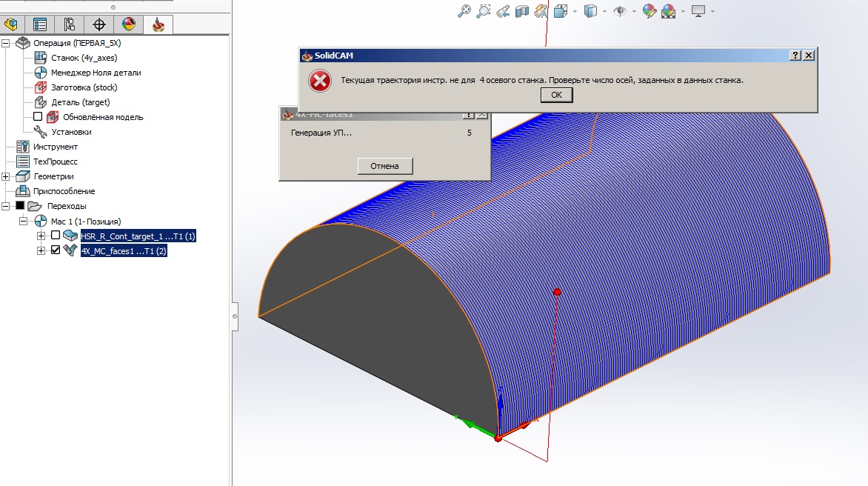Check the HSR_R_Cont_target_1 operation checkbox
This screenshot has height=486, width=868.
point(56,236)
